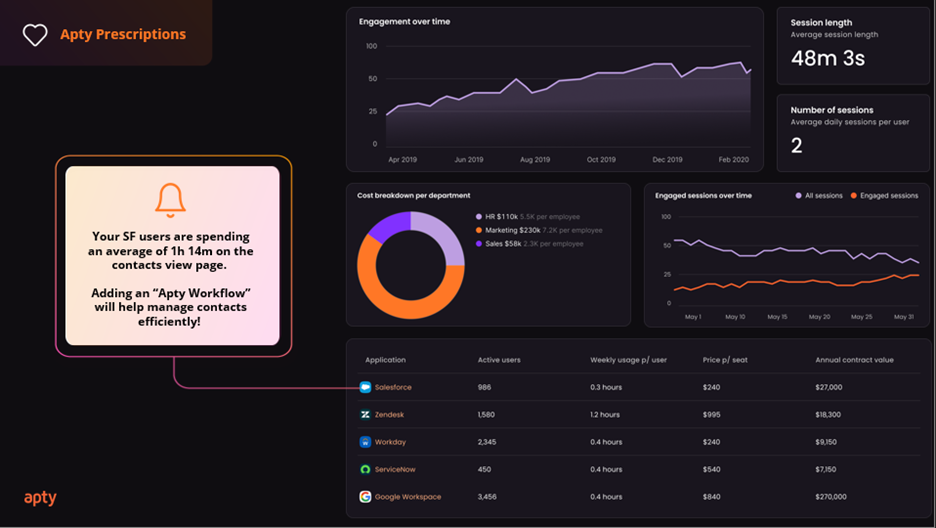Screen dimensions: 936x528
Task: Sort by the Application column header
Action: pos(385,360)
